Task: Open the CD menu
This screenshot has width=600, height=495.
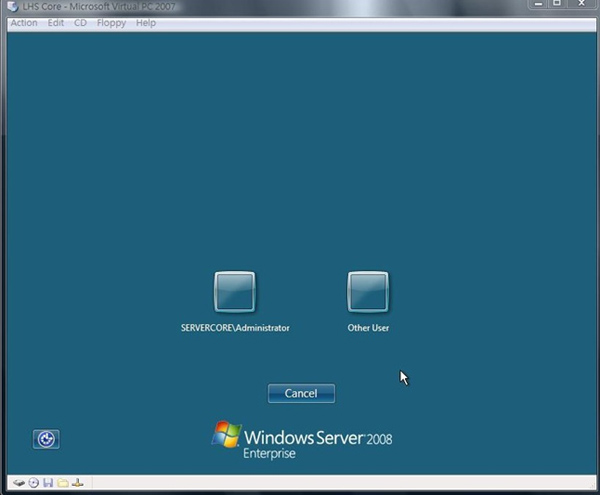Action: (x=80, y=23)
